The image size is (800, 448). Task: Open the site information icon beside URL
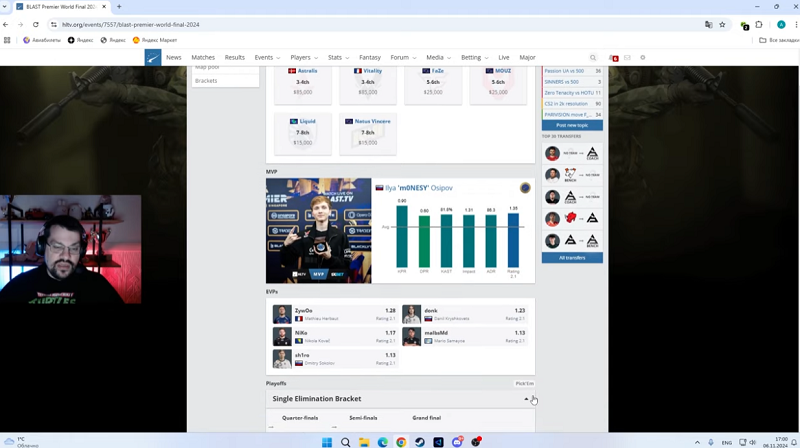pos(54,24)
